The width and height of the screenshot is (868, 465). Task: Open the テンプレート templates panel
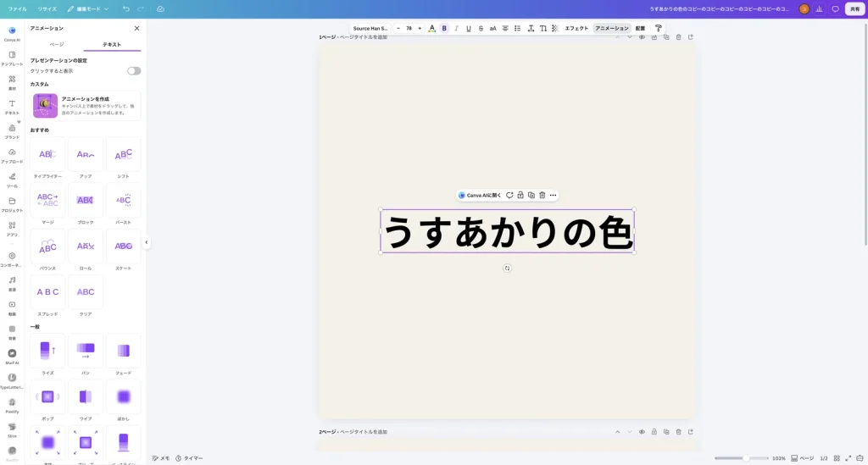(12, 58)
